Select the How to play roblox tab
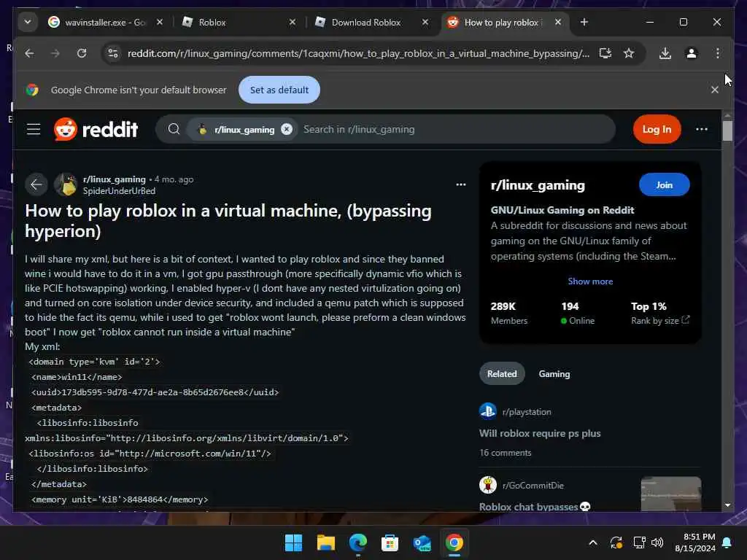This screenshot has width=747, height=560. pos(503,23)
